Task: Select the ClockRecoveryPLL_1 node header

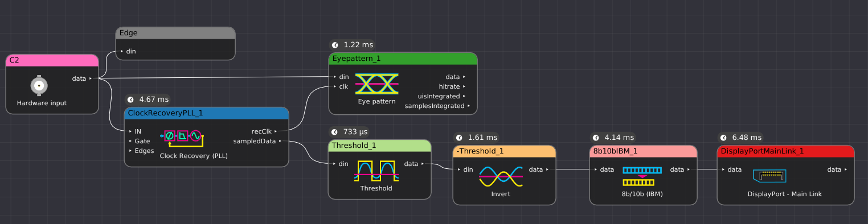Action: [x=207, y=113]
